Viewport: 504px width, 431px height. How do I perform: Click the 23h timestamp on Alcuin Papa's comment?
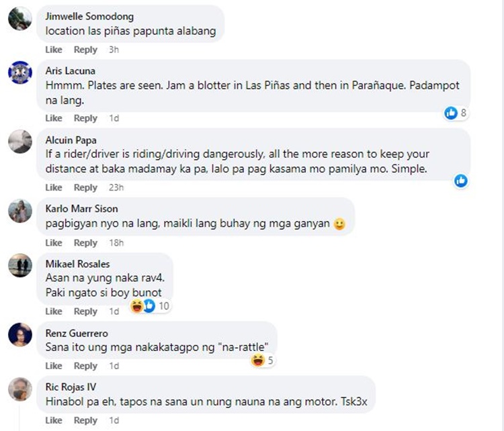click(x=116, y=187)
